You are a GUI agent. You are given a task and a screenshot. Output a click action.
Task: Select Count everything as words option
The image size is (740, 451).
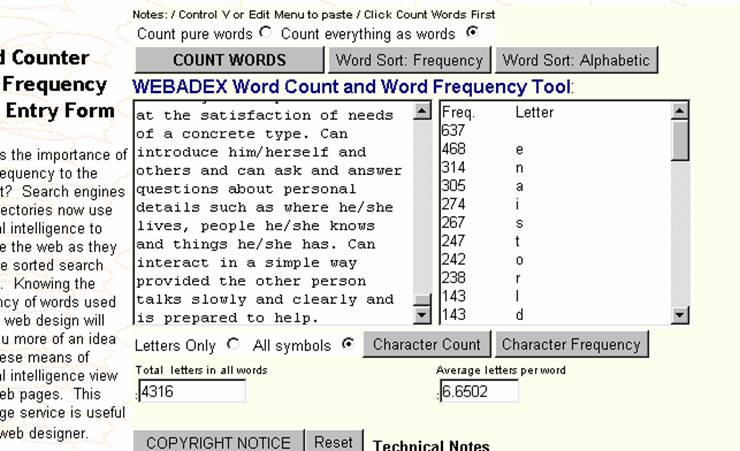pyautogui.click(x=471, y=32)
